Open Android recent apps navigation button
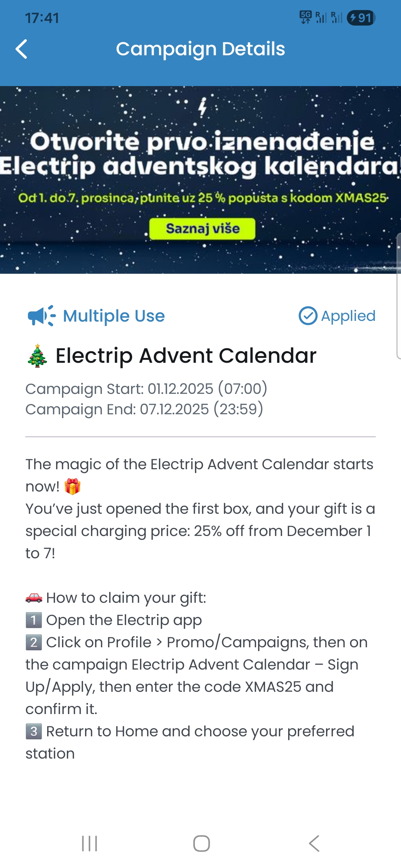The width and height of the screenshot is (401, 868). pos(89,844)
